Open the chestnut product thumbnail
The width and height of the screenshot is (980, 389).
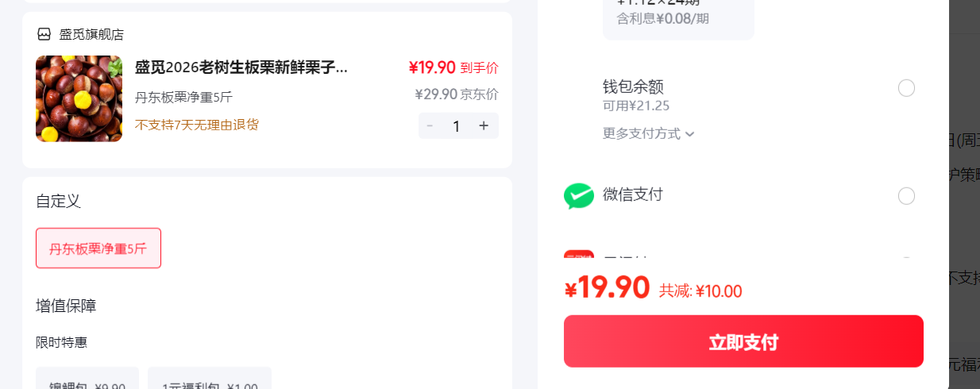click(x=79, y=98)
